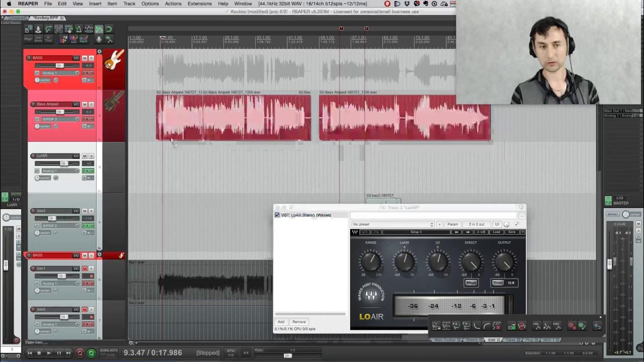This screenshot has height=362, width=644.
Task: Click the playback Rate slider
Action: (287, 355)
